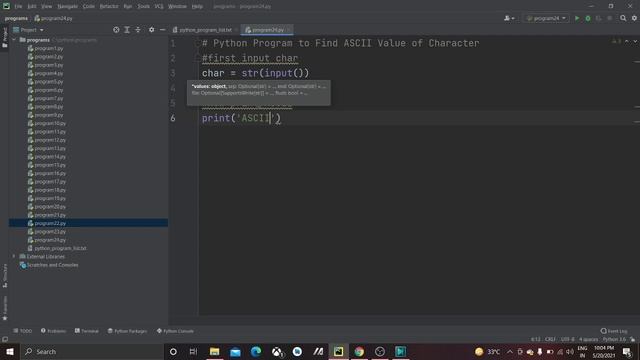Open the Python Packages tool window
Viewport: 640px width, 360px height.
[x=127, y=331]
